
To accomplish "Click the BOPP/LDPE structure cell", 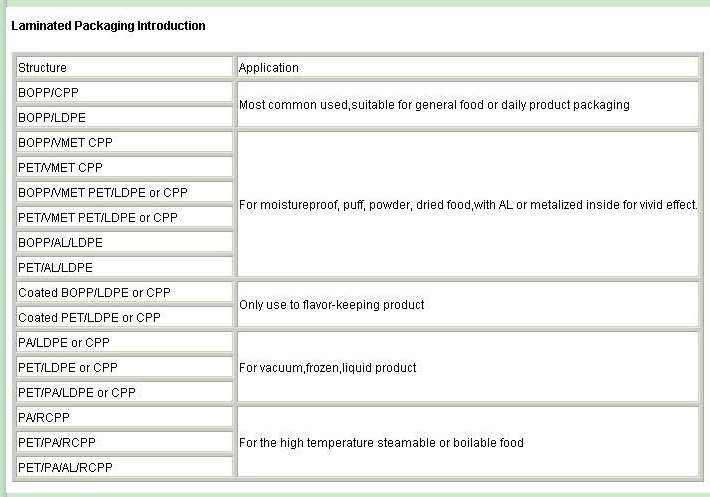I will 124,118.
